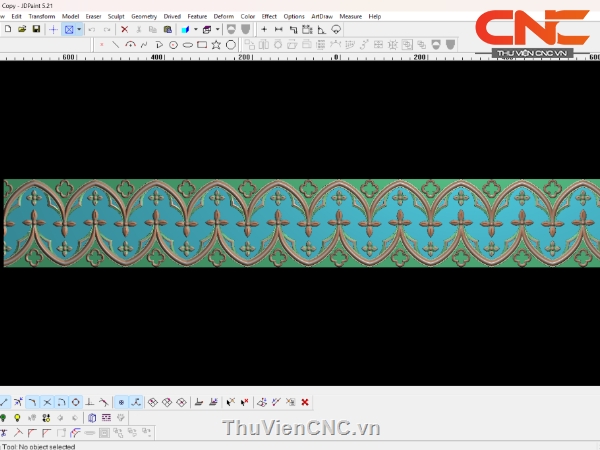The image size is (600, 450).
Task: Open the Measure menu
Action: click(350, 16)
